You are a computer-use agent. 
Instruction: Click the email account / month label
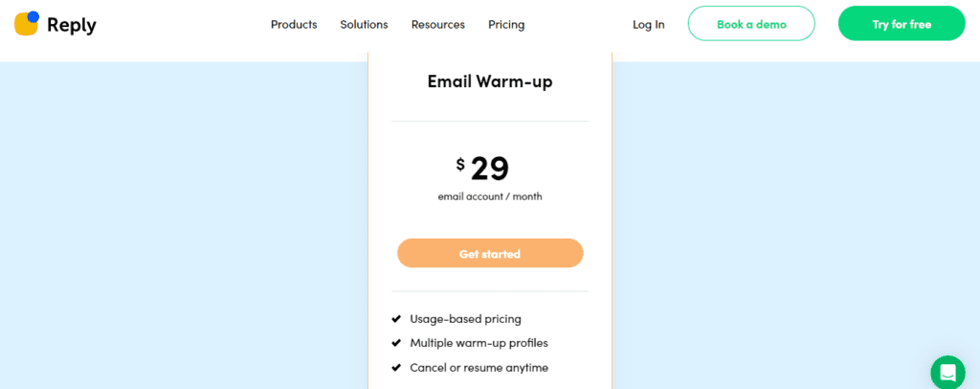pyautogui.click(x=490, y=196)
